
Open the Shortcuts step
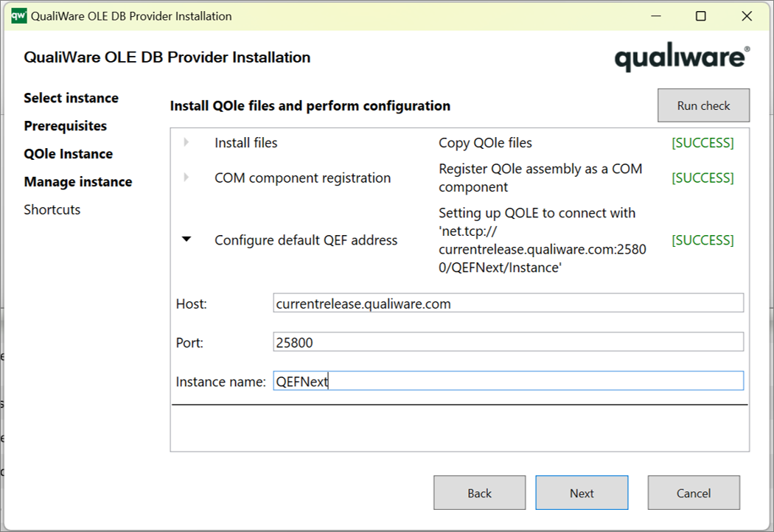click(x=52, y=210)
